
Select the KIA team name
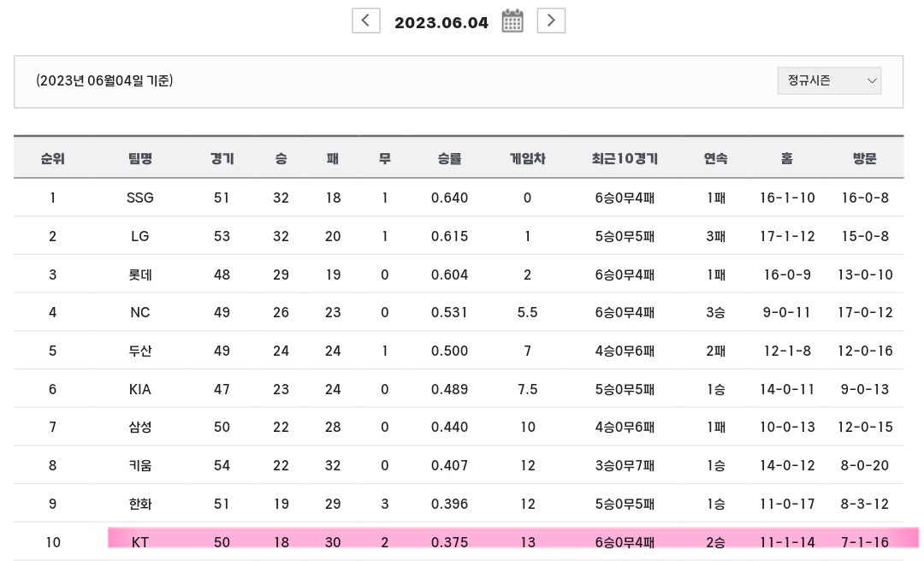point(140,389)
